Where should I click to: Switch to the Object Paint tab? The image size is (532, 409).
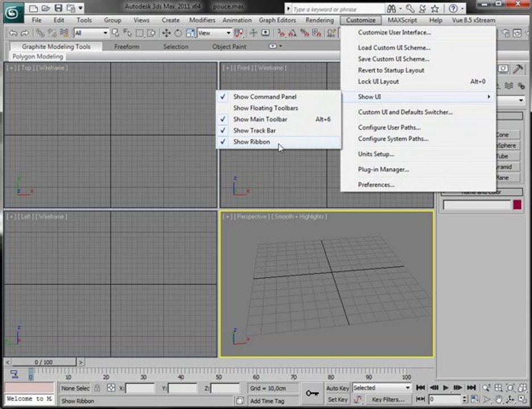coord(229,47)
